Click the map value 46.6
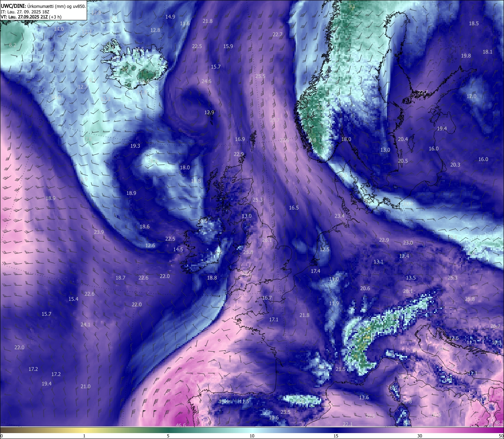Screen dimensions: 504x439 pyautogui.click(x=181, y=425)
